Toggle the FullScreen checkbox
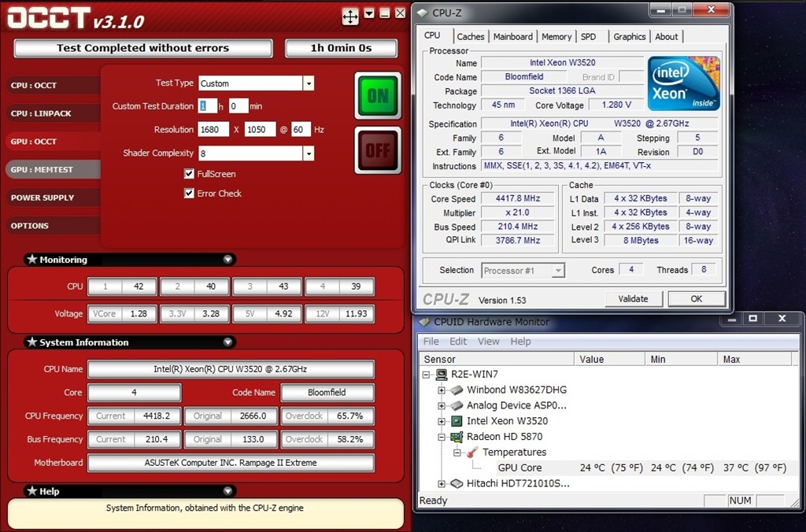The height and width of the screenshot is (532, 806). (189, 174)
